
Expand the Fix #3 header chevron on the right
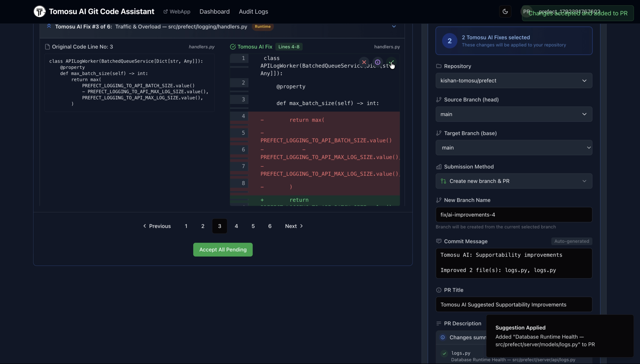click(394, 26)
